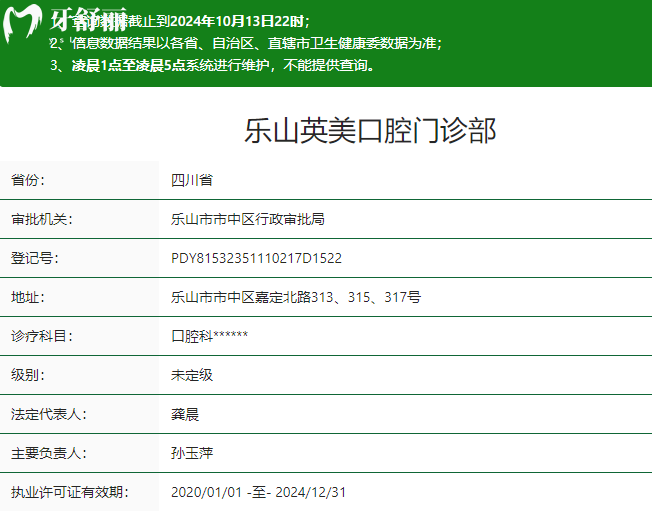Click the 地址 label
Image resolution: width=652 pixels, height=511 pixels.
click(28, 297)
